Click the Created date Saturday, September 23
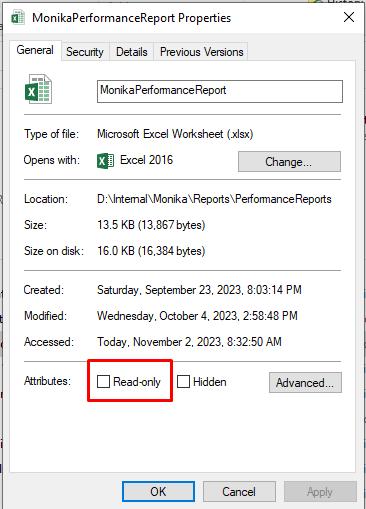This screenshot has width=366, height=509. [199, 290]
